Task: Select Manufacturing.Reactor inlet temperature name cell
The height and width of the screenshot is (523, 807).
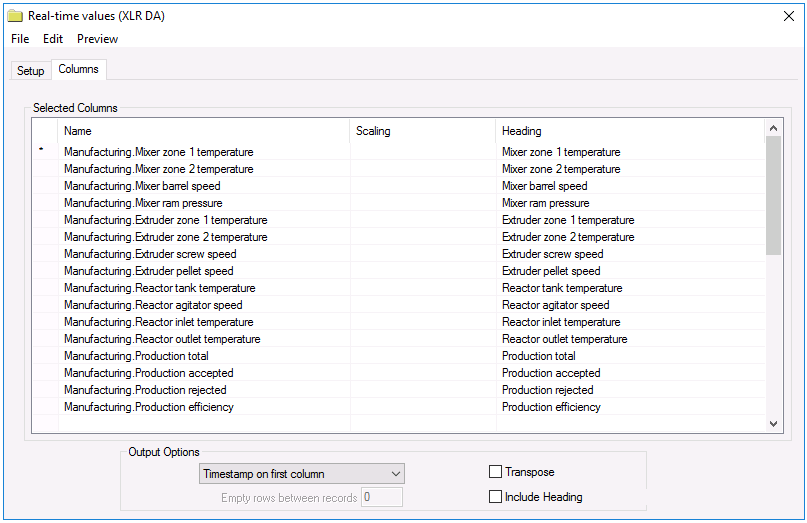Action: (204, 322)
